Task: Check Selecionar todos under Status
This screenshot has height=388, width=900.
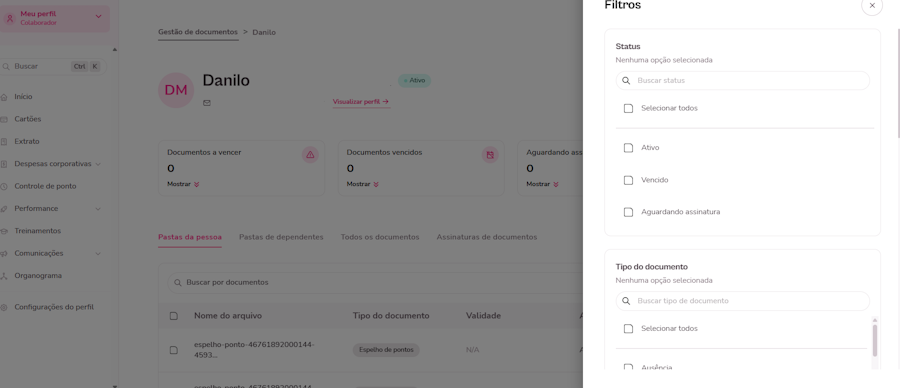Action: coord(628,108)
